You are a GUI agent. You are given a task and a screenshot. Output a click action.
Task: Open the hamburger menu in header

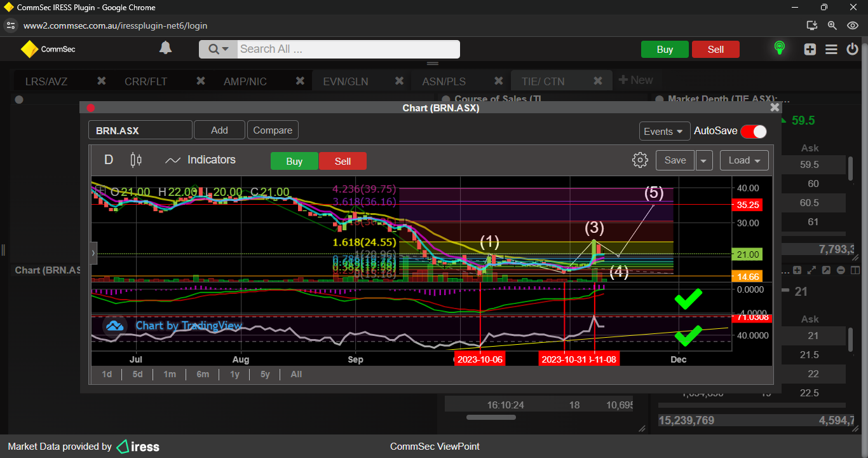tap(831, 50)
